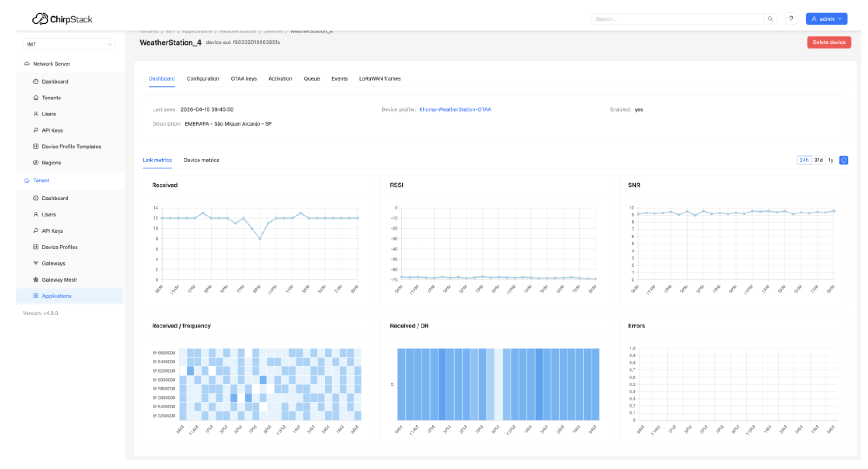This screenshot has width=868, height=469.
Task: Click the Version v4.9.0 label
Action: [40, 313]
